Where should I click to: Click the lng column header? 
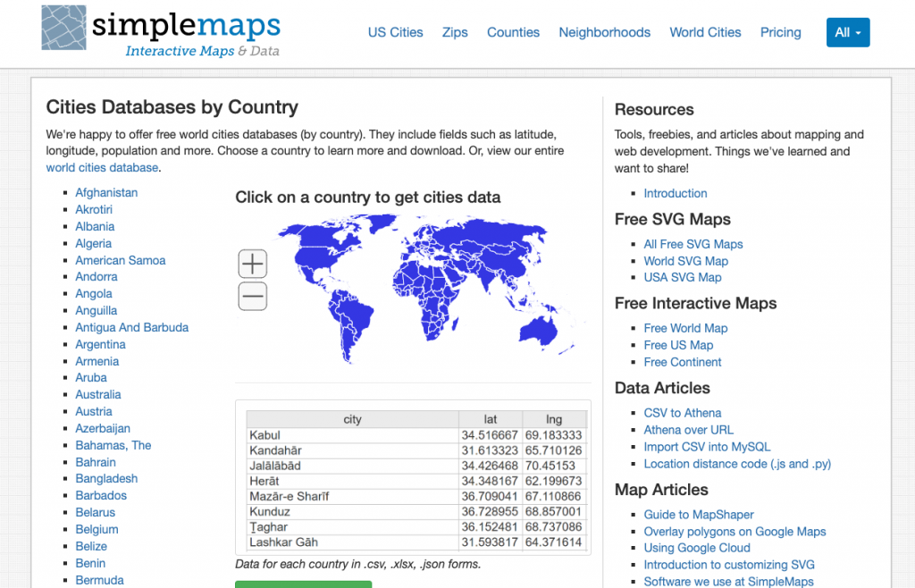click(x=554, y=419)
